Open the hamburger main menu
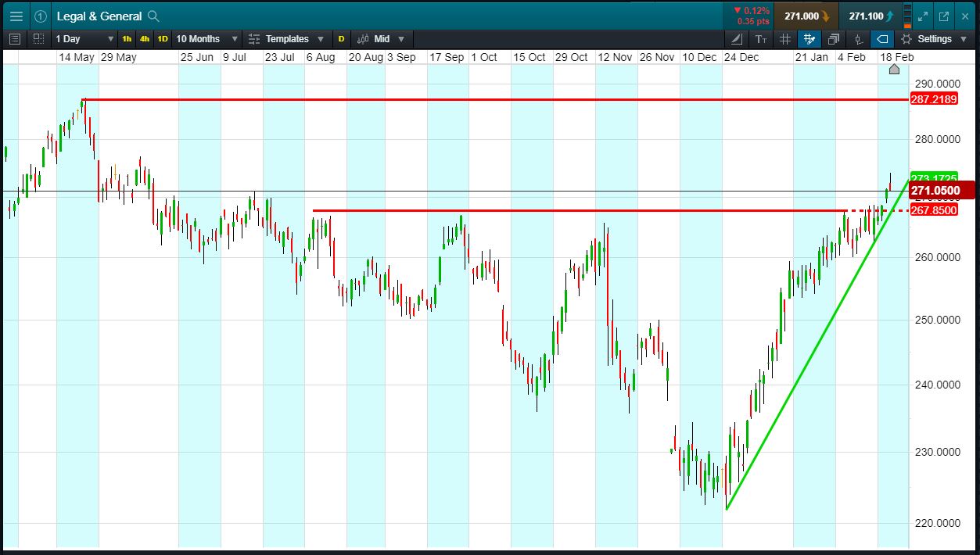The image size is (980, 555). point(16,16)
